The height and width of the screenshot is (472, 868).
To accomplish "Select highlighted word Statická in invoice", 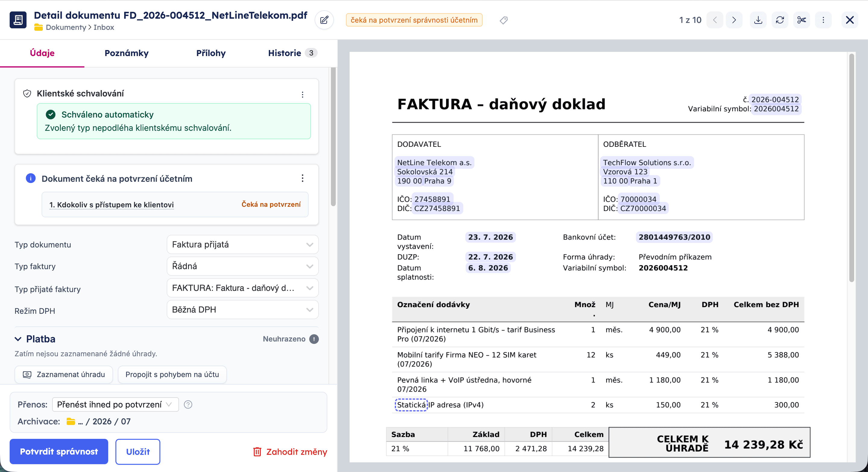I will pos(411,404).
